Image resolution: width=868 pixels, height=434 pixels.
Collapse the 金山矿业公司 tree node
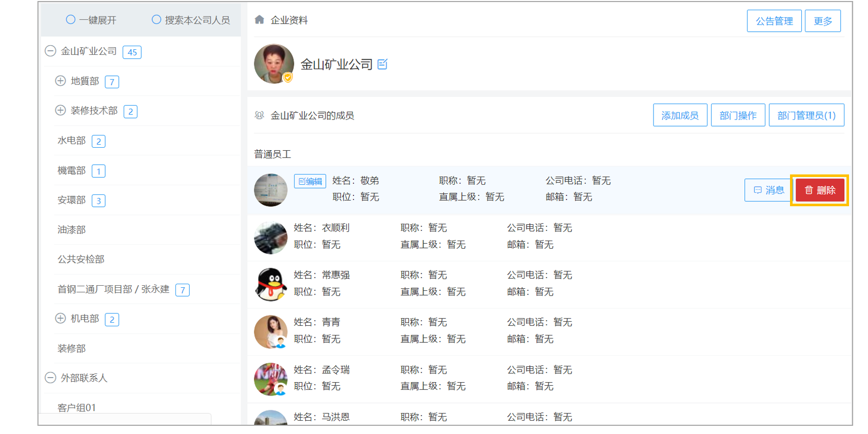click(50, 51)
